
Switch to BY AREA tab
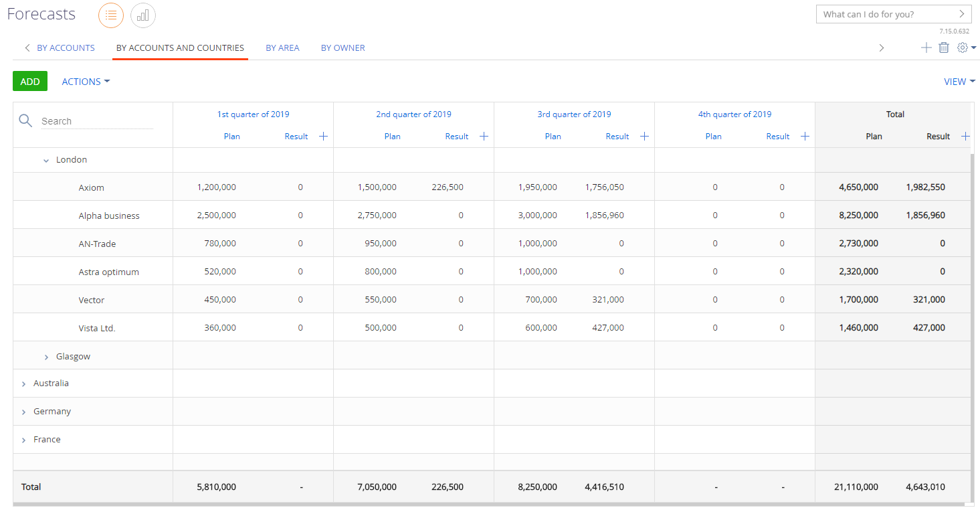coord(282,48)
